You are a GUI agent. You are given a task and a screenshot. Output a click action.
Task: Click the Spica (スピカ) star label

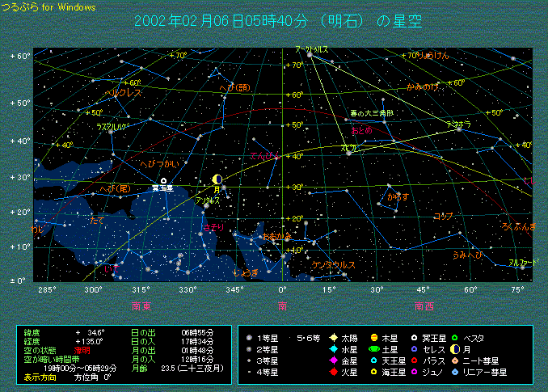pos(348,148)
